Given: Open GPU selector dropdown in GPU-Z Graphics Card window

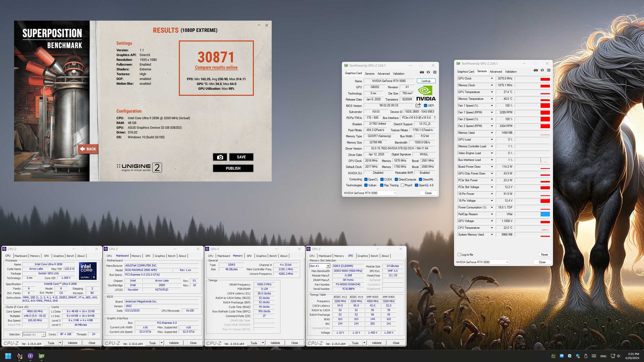Looking at the screenshot, I should click(370, 193).
